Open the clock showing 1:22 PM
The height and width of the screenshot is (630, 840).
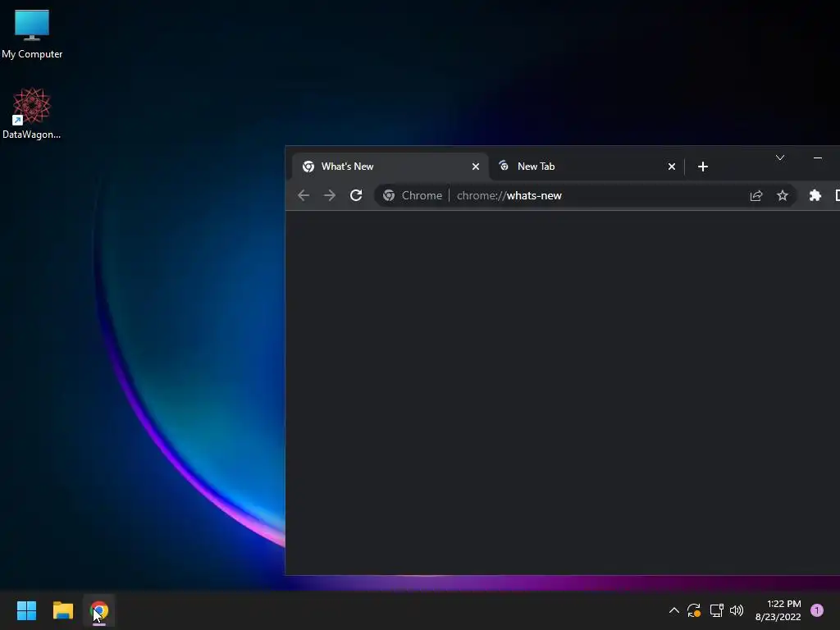click(x=778, y=610)
